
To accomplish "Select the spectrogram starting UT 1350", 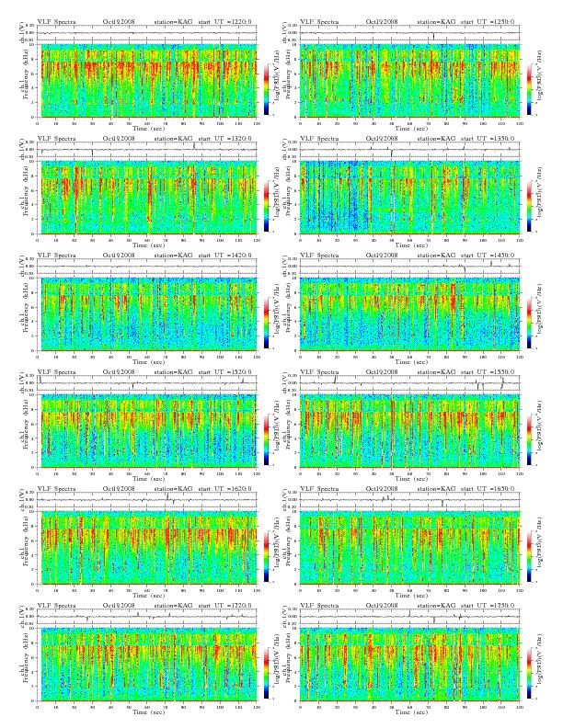I will [409, 198].
